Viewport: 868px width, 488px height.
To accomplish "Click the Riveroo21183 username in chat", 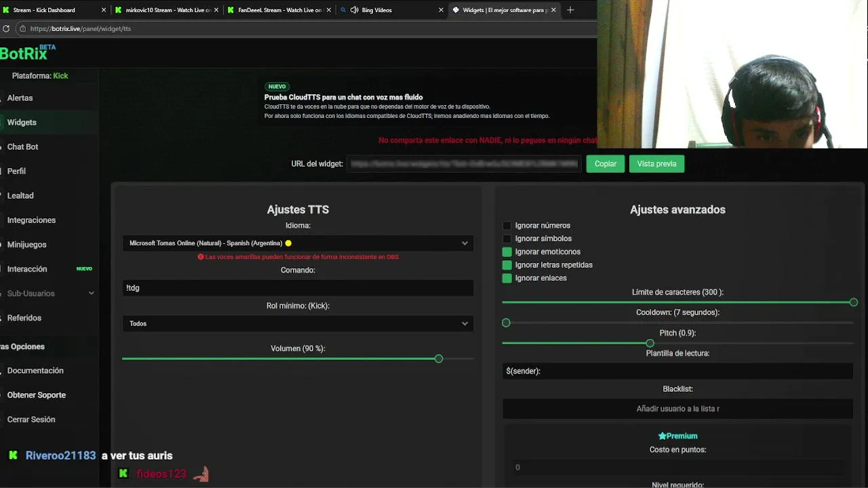I will (60, 455).
